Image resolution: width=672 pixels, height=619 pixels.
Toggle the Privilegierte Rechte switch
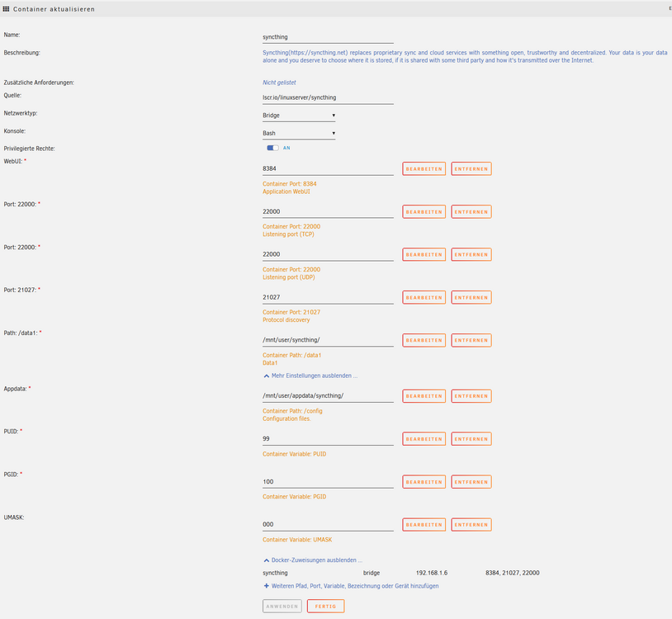272,148
